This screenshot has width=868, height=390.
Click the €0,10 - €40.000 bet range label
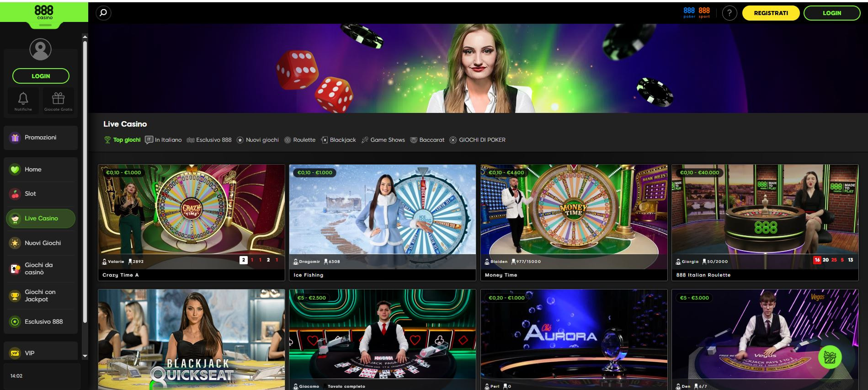[x=699, y=172]
